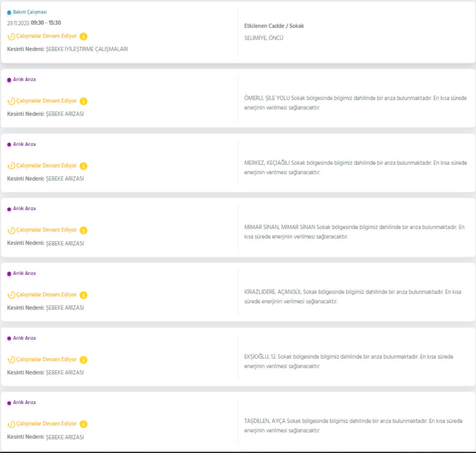Open the info icon for the TAŞDELEN, AYÇA outage

click(x=83, y=424)
